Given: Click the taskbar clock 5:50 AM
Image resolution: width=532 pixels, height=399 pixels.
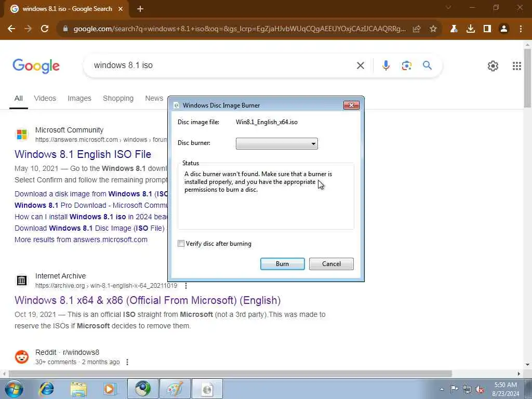Looking at the screenshot, I should coord(506,385).
